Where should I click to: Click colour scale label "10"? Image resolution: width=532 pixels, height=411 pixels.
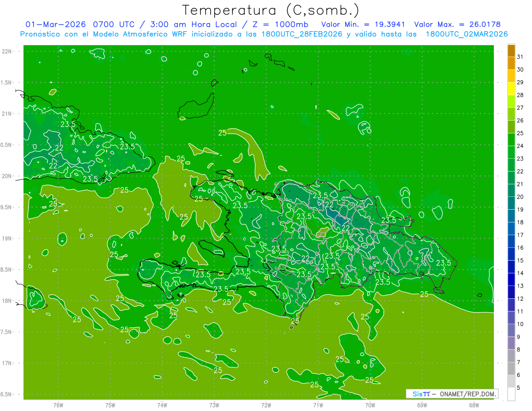coord(520,325)
